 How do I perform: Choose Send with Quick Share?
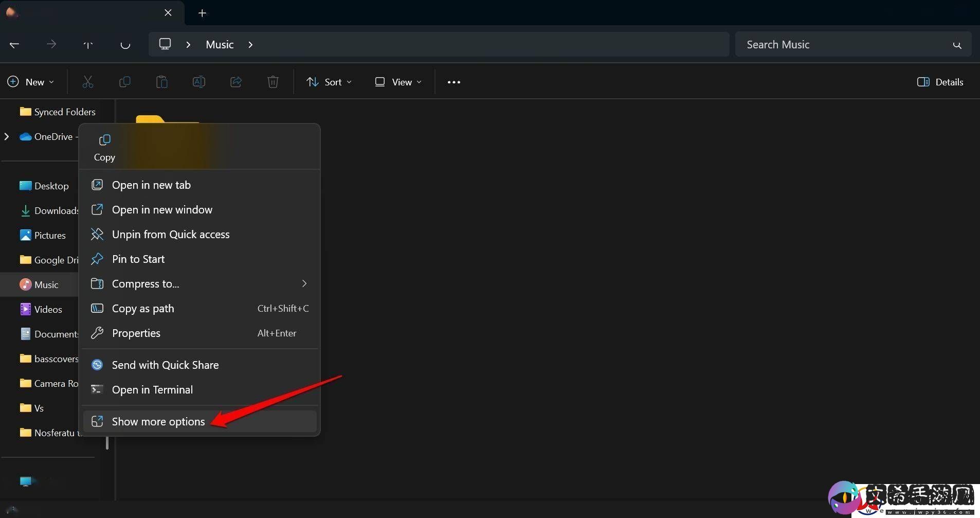(199, 365)
